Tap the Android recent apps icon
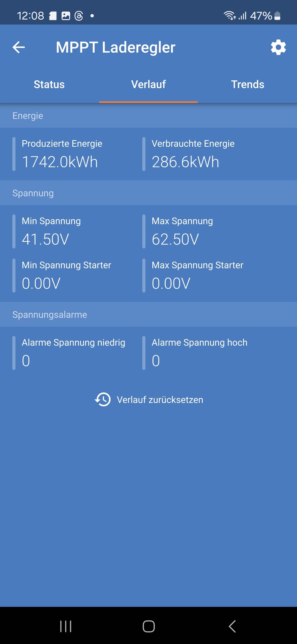Viewport: 297px width, 644px height. [x=66, y=626]
